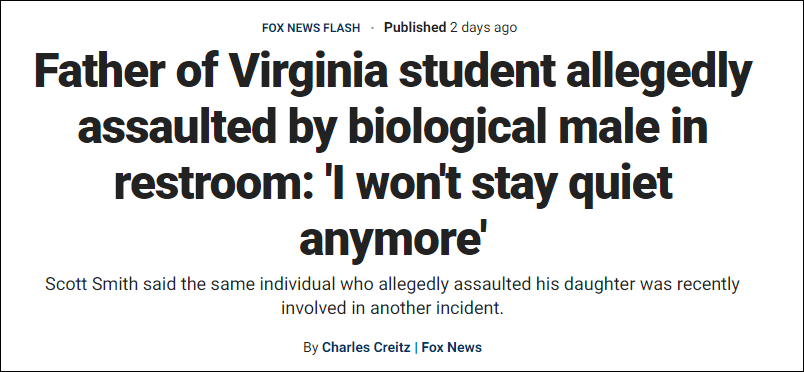Viewport: 804px width, 372px height.
Task: Open author Charles Creitz's profile link
Action: [366, 347]
